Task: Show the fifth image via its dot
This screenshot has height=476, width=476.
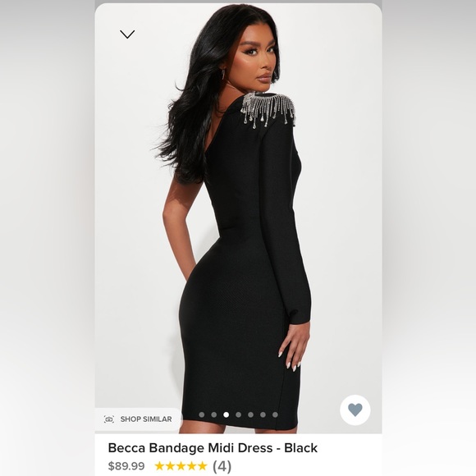Action: click(x=250, y=414)
